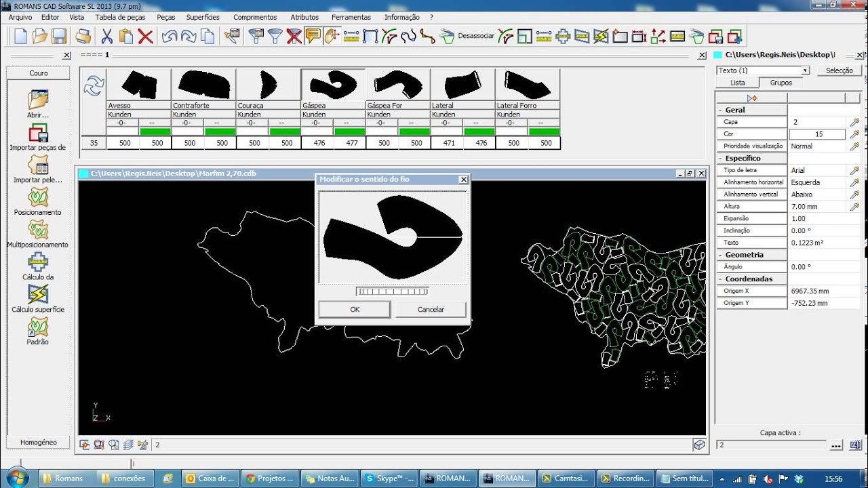Viewport: 868px width, 488px height.
Task: Collapse the Específico section
Action: tap(722, 158)
